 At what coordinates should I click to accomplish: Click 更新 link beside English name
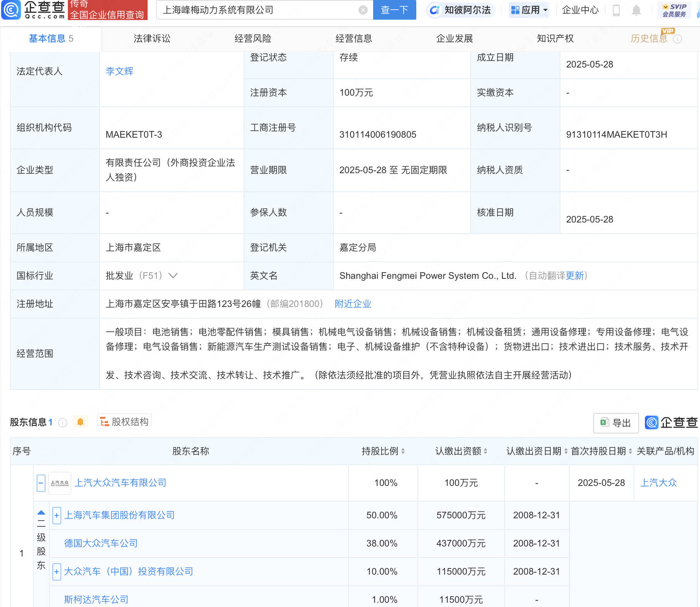(x=575, y=276)
